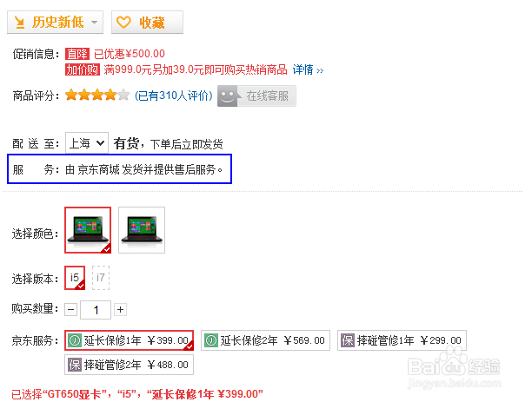532x402 pixels.
Task: Click the 在线客服 button
Action: coord(256,96)
